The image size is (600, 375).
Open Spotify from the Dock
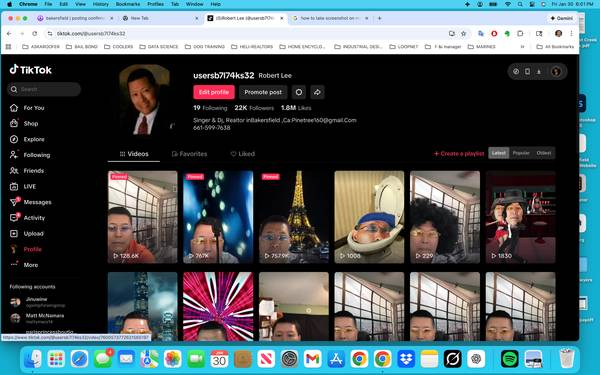point(510,359)
